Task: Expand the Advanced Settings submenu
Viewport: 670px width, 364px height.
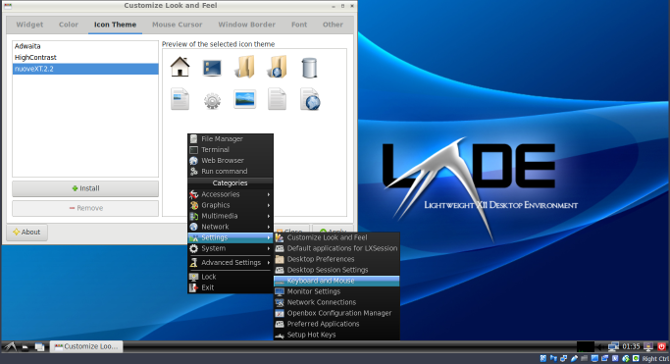Action: click(x=230, y=262)
